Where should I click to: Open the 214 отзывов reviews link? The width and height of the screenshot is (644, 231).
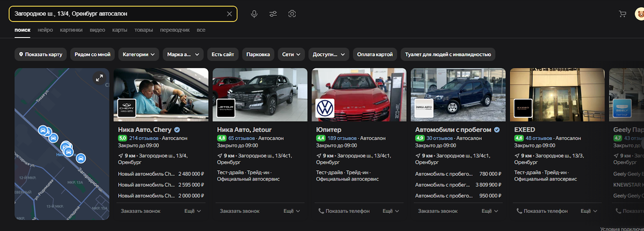point(144,138)
